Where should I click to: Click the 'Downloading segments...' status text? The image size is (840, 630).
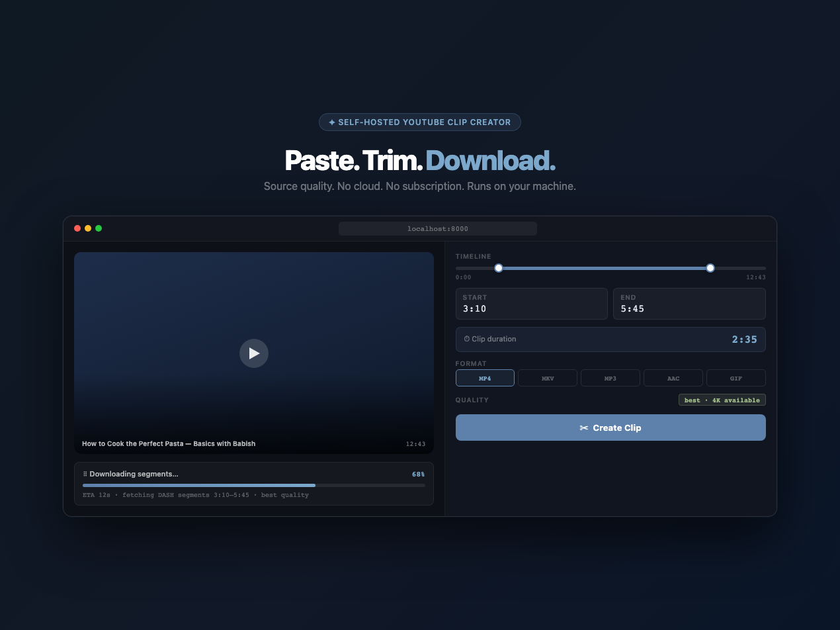click(x=134, y=474)
